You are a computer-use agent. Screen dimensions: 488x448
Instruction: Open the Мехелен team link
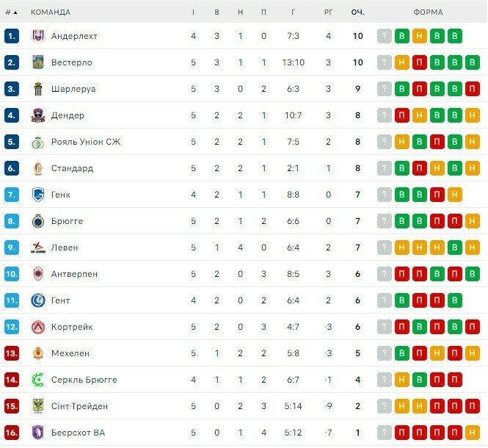tap(70, 353)
